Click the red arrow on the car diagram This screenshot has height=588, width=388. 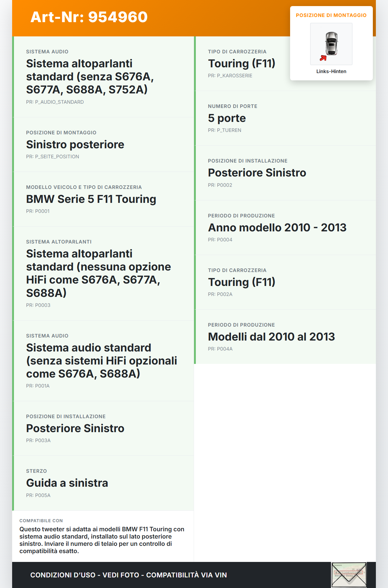[x=323, y=58]
